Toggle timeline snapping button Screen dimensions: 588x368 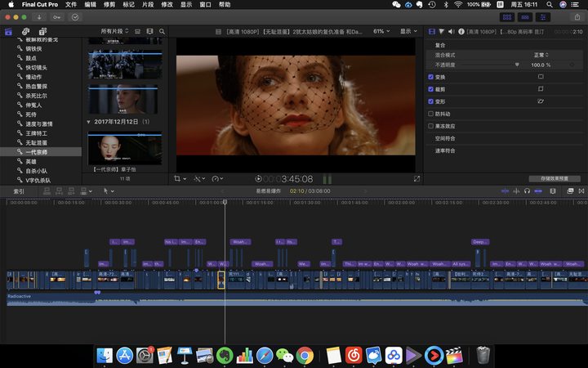click(x=538, y=191)
